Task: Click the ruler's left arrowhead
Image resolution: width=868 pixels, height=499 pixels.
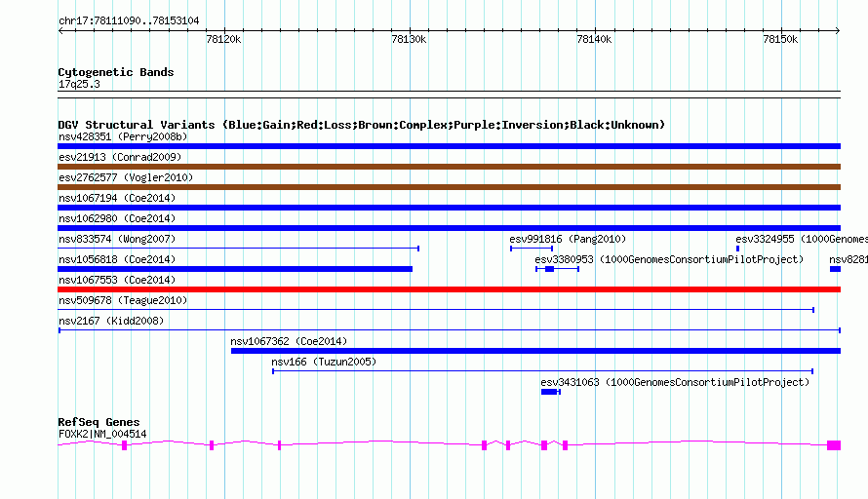Action: [60, 31]
